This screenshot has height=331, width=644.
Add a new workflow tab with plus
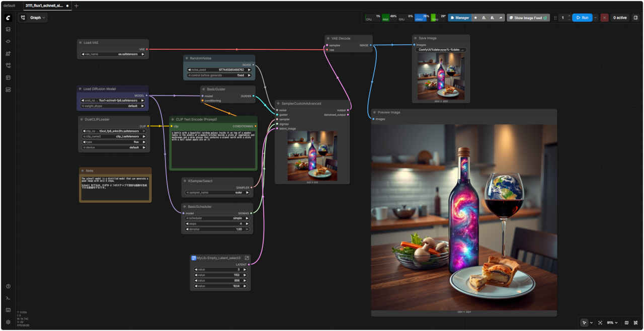pos(76,6)
